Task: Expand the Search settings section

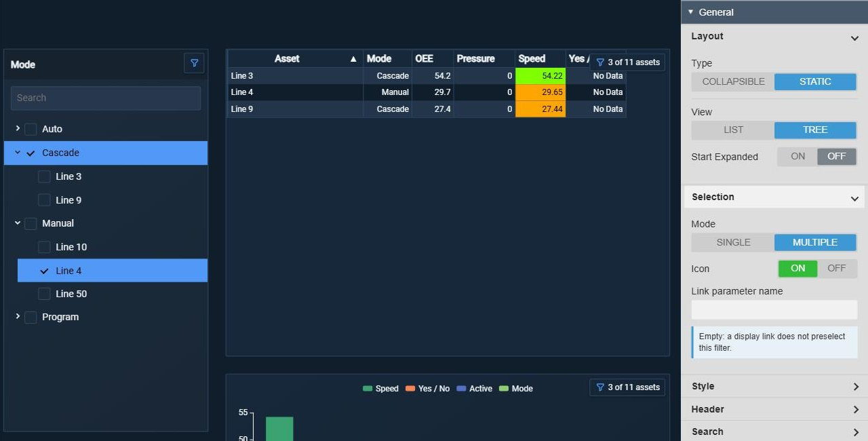Action: tap(774, 432)
